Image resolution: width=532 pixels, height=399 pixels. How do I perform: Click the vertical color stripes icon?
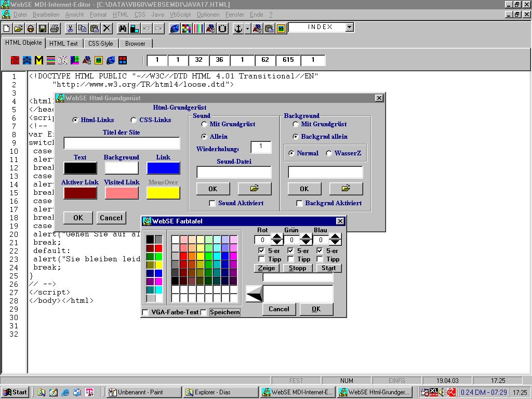coord(198,29)
